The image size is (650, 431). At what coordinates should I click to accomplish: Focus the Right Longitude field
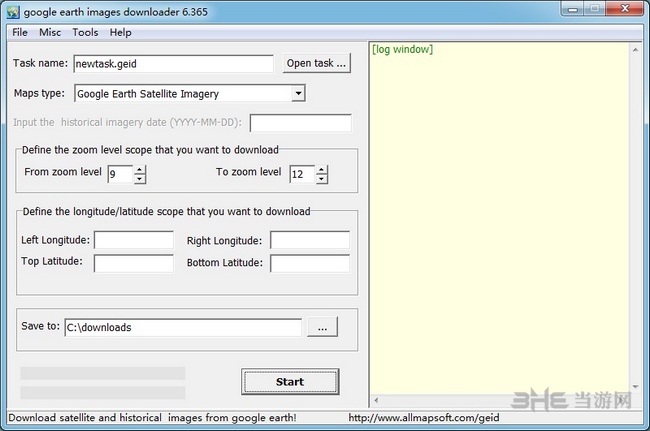(x=310, y=240)
